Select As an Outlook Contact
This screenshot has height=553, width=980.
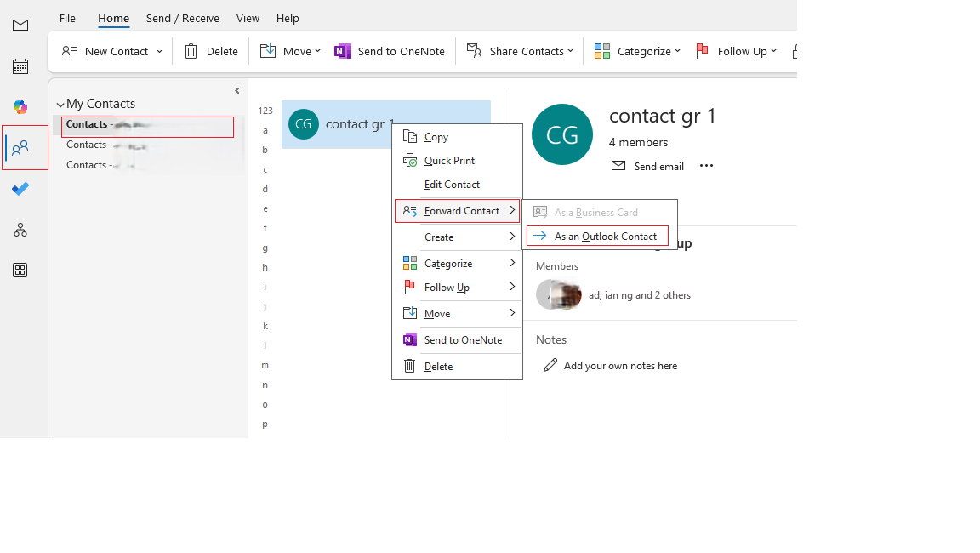click(x=597, y=237)
